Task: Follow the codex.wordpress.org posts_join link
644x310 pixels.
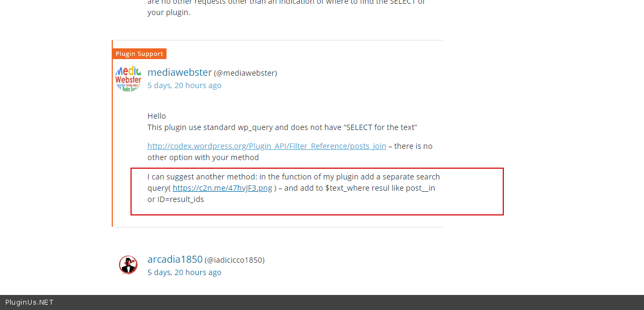Action: [267, 146]
